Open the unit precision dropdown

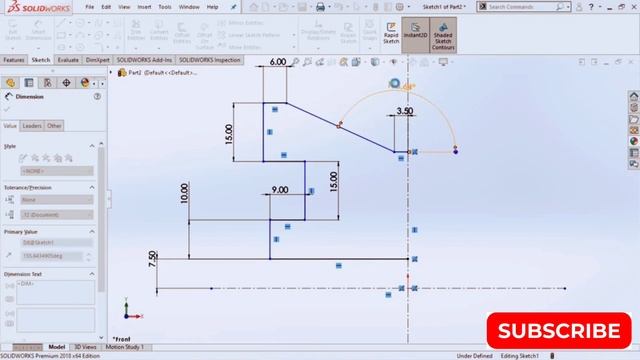(57, 215)
